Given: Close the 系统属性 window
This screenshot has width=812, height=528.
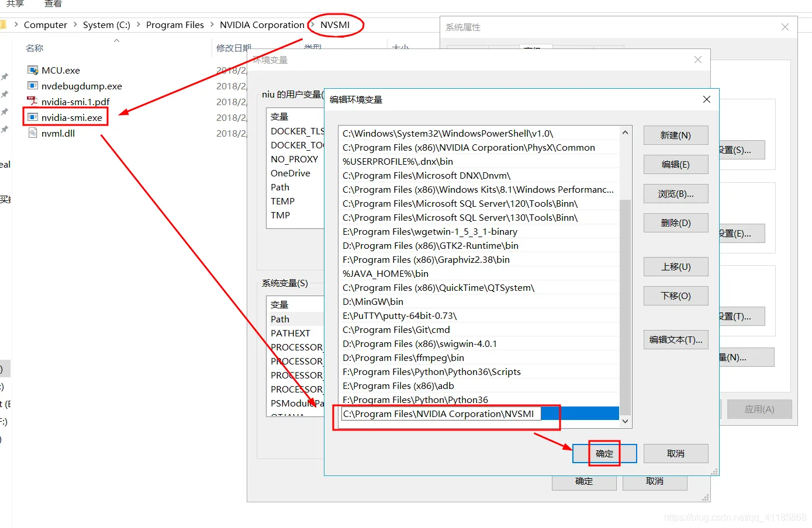Looking at the screenshot, I should pos(785,27).
